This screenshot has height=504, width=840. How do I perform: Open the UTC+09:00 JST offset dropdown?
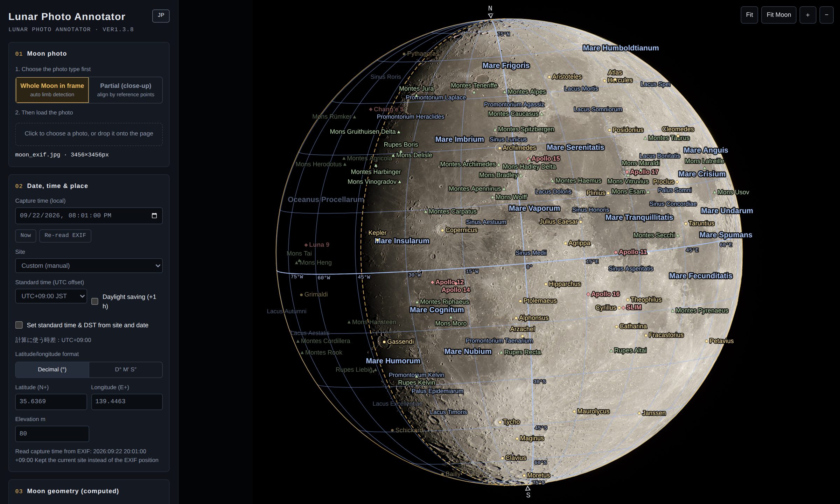tap(51, 296)
